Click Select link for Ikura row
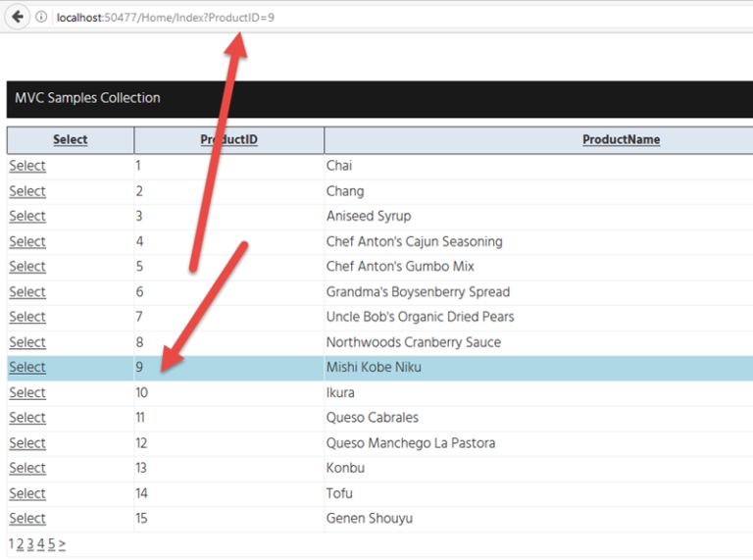Screen dimensions: 753x560 tap(27, 393)
